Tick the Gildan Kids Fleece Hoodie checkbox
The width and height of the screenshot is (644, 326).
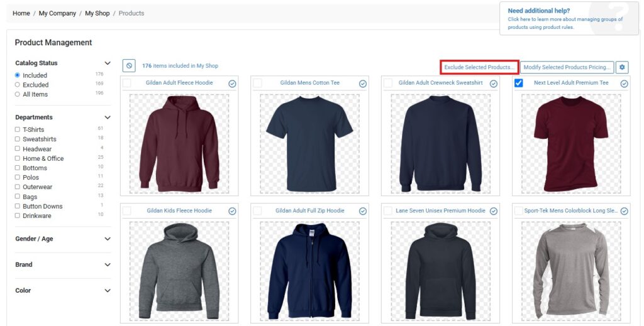pos(127,211)
